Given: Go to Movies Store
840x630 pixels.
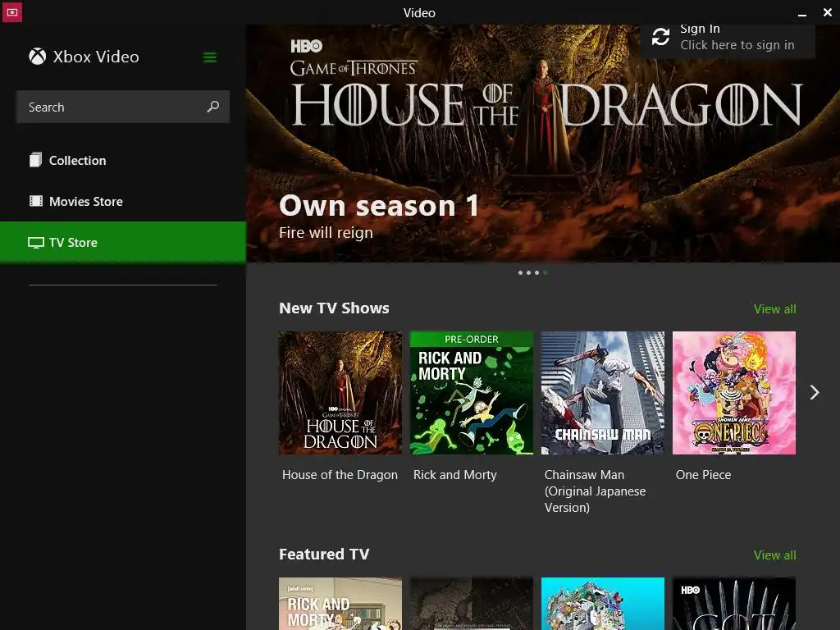Looking at the screenshot, I should (x=123, y=202).
